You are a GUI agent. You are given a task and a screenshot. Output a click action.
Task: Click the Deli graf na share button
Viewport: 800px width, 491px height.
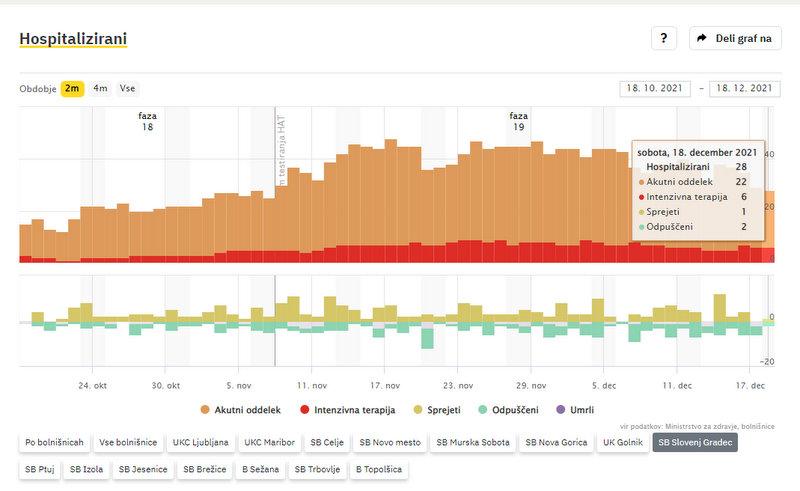735,38
